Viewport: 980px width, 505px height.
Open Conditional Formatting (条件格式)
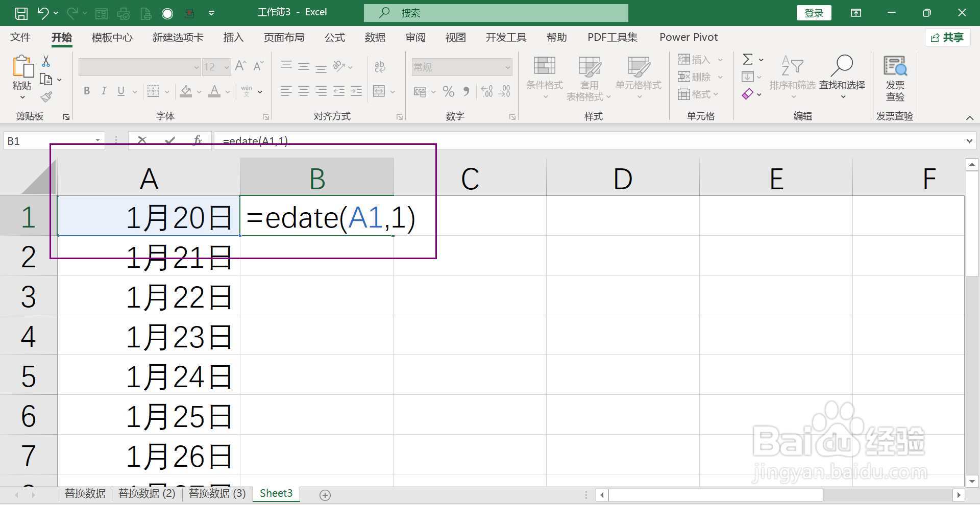[x=545, y=78]
